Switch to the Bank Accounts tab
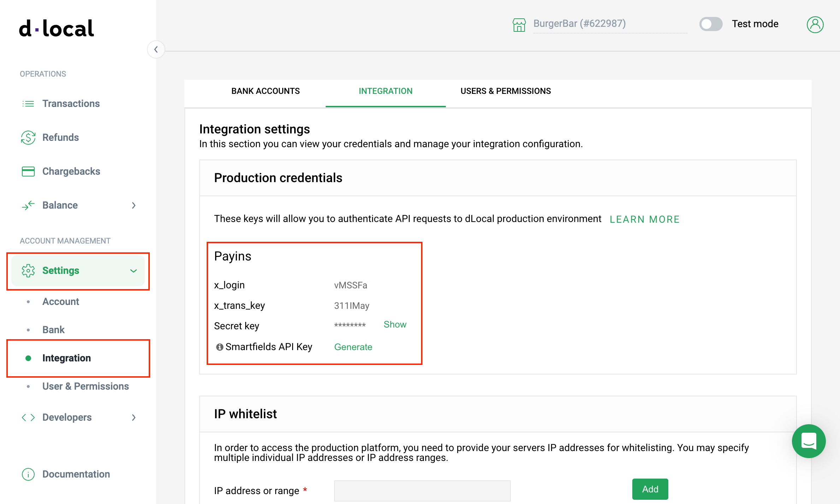Viewport: 840px width, 504px height. pyautogui.click(x=265, y=91)
